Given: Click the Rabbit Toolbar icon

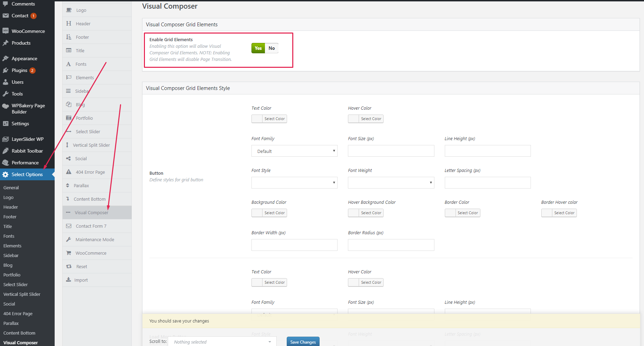Looking at the screenshot, I should click(x=6, y=151).
